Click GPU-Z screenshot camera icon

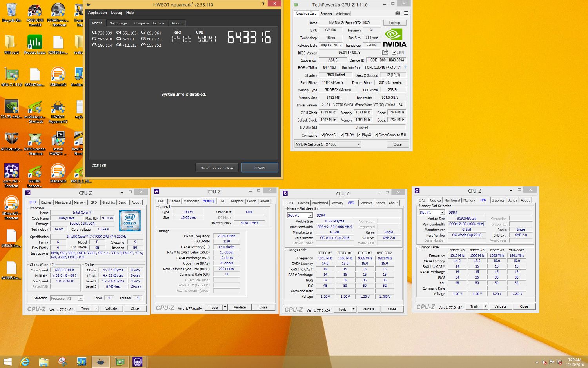click(x=398, y=13)
